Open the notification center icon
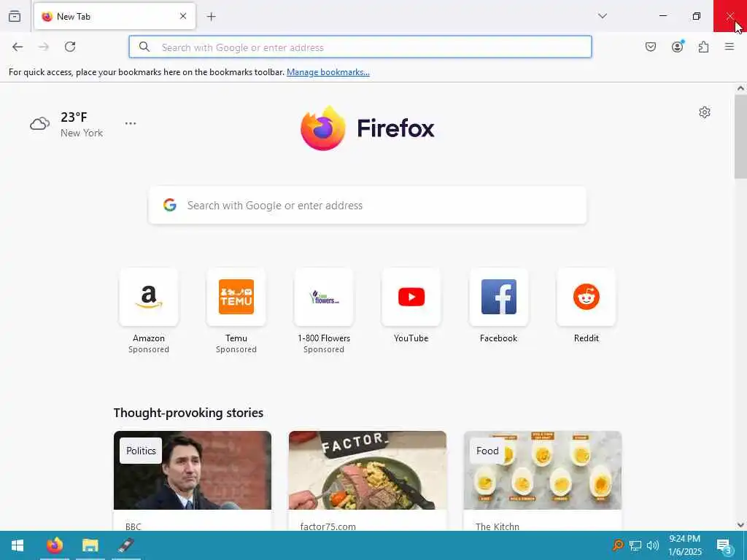747x560 pixels. click(724, 545)
